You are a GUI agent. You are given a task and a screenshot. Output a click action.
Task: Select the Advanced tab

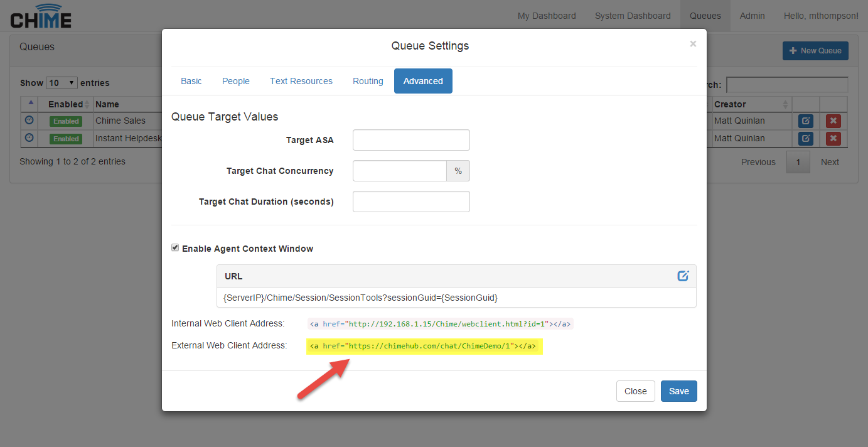[423, 81]
